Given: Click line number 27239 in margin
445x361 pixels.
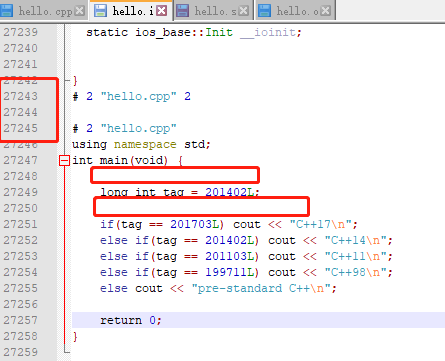Looking at the screenshot, I should point(21,32).
